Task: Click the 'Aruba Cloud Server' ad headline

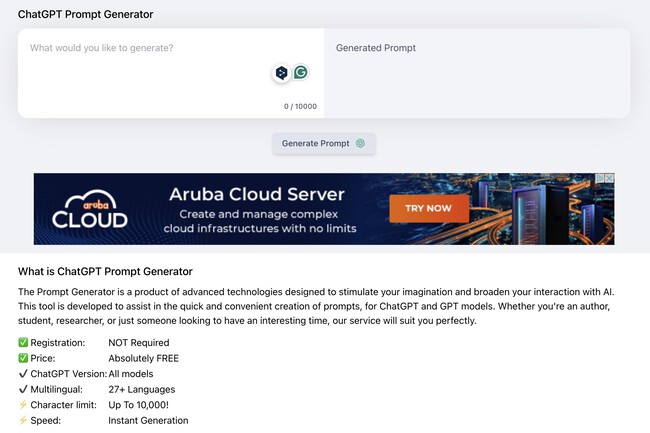Action: pyautogui.click(x=256, y=194)
